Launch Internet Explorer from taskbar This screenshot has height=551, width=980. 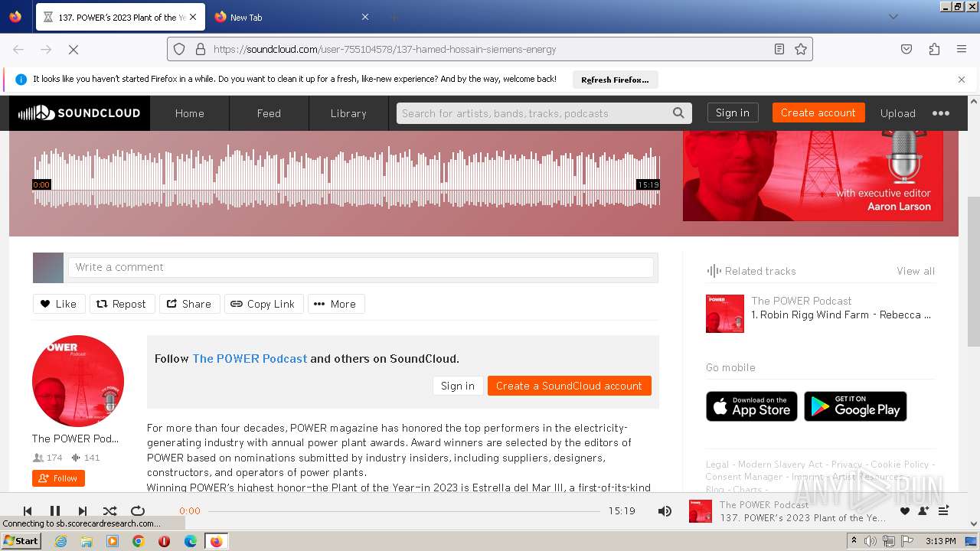click(60, 541)
